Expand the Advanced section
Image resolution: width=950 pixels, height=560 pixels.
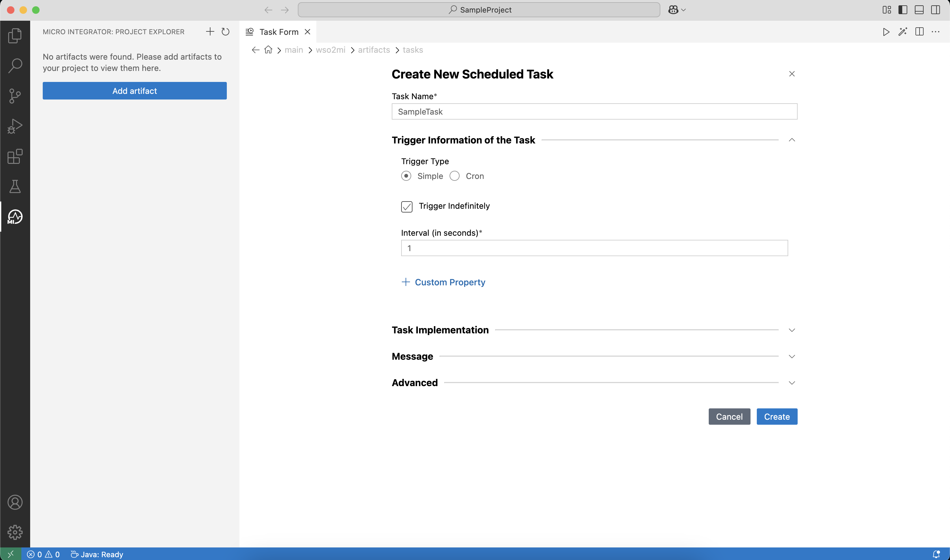point(792,383)
